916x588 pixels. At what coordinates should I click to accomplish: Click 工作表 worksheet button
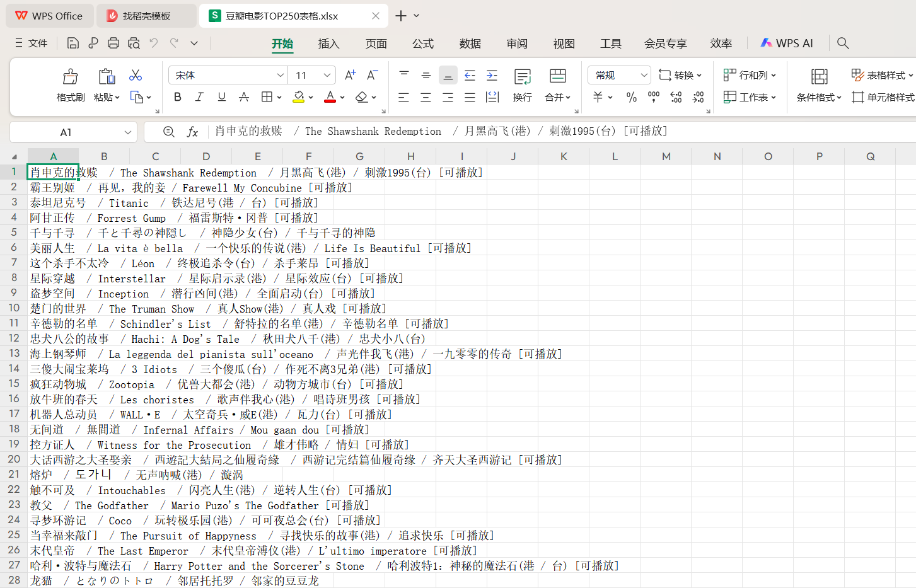(x=750, y=97)
